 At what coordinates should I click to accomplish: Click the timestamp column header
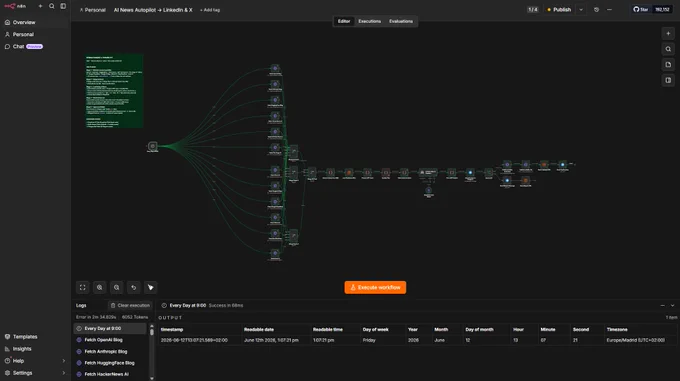coord(172,329)
